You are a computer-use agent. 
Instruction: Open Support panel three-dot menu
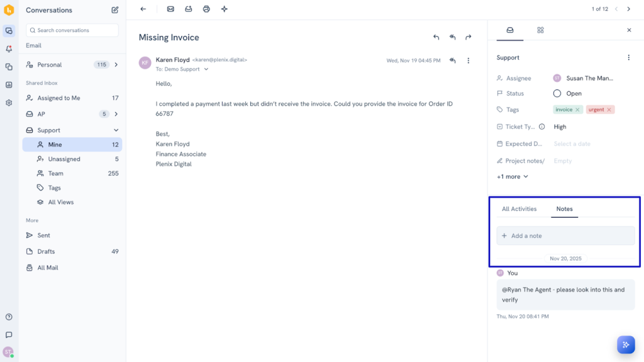628,57
